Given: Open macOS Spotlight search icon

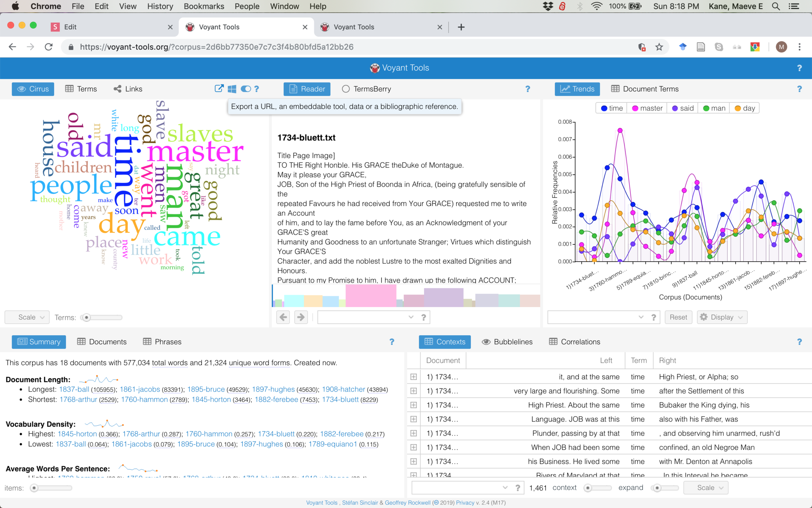Looking at the screenshot, I should (776, 6).
